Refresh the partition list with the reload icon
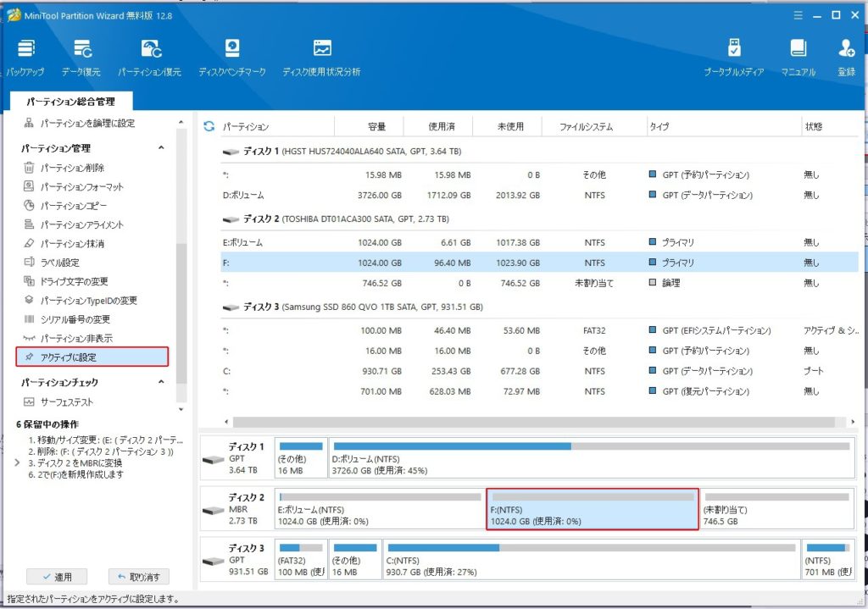868x609 pixels. (209, 127)
